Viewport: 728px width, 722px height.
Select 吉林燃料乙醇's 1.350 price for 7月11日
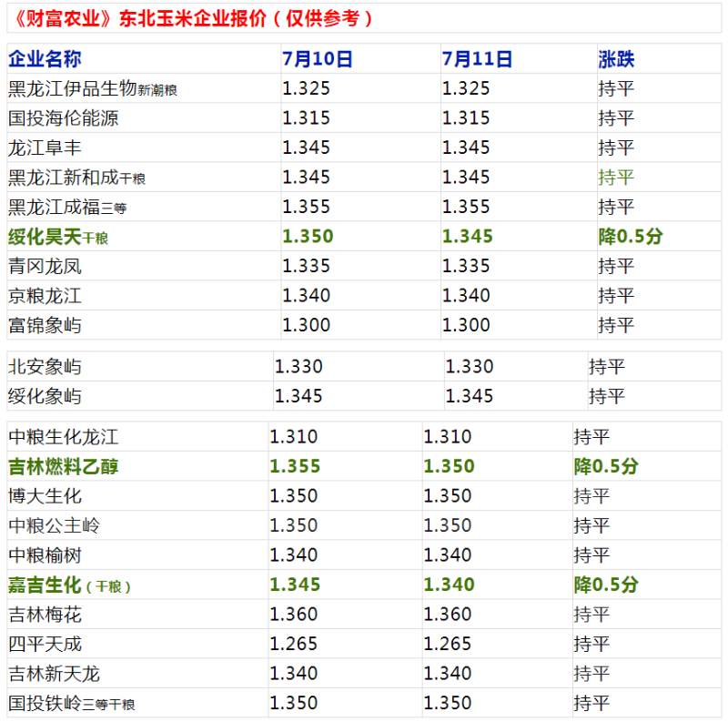coord(449,467)
